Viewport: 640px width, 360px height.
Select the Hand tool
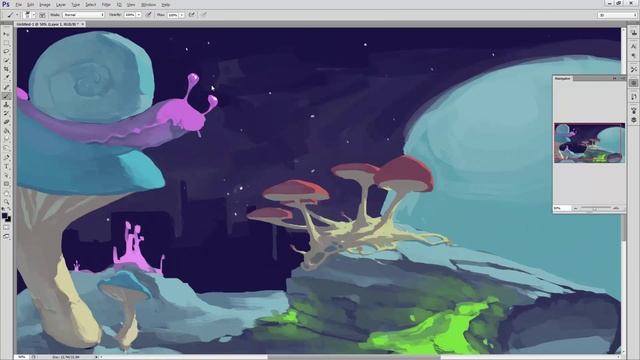pyautogui.click(x=6, y=193)
